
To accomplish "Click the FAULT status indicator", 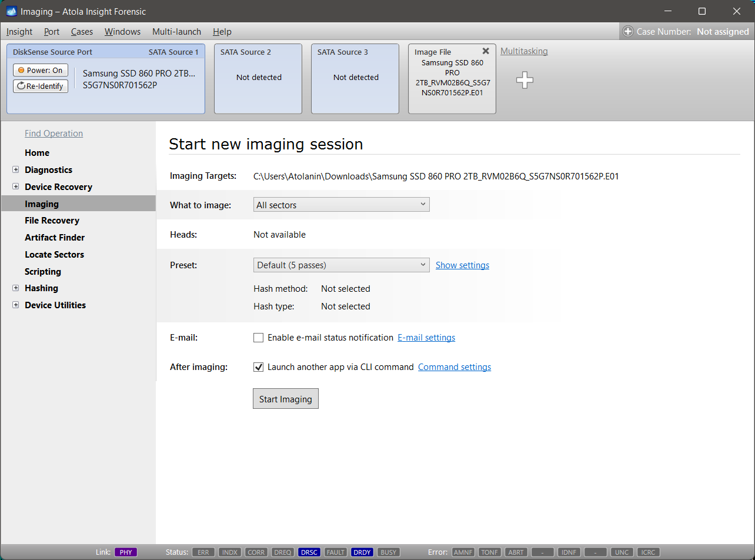I will pos(336,552).
